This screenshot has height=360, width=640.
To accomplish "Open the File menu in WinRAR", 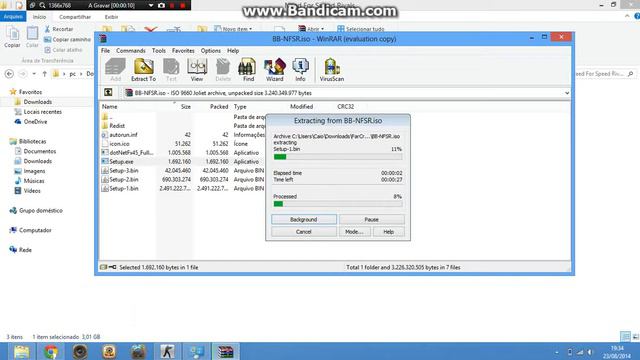I will click(x=105, y=51).
